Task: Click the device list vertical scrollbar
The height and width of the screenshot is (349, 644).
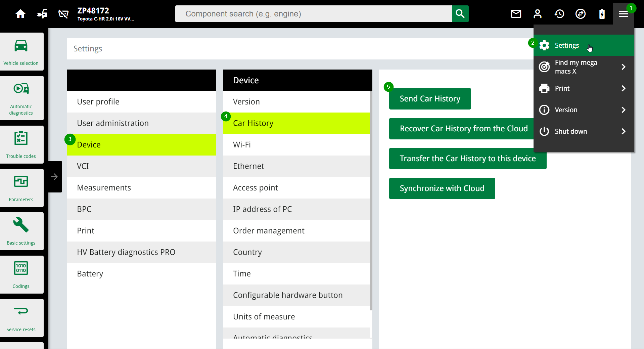Action: tap(371, 201)
